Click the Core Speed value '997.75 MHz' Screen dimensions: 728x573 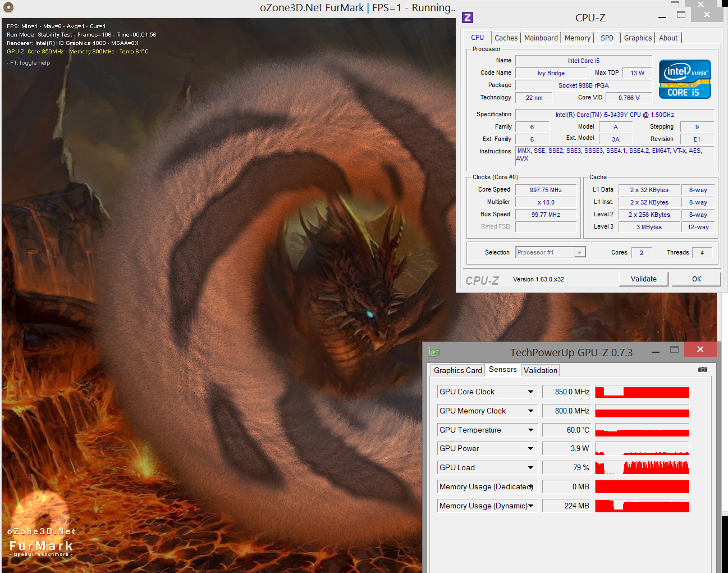click(x=546, y=190)
